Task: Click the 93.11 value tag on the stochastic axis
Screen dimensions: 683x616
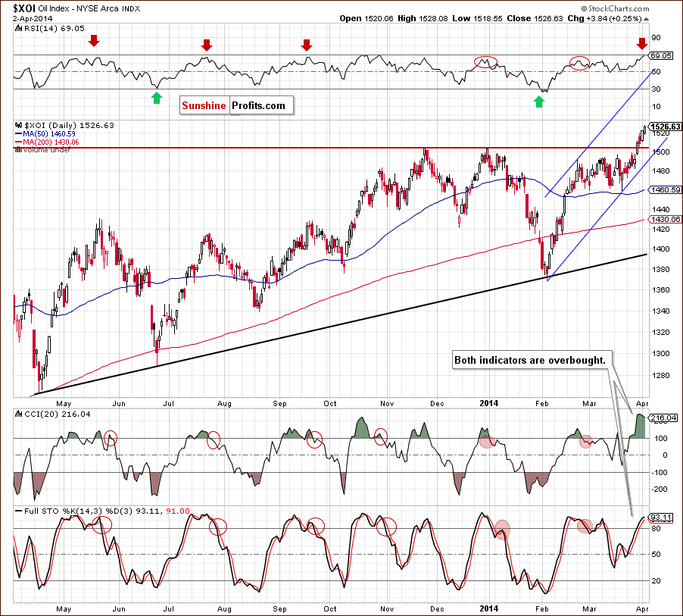Action: 661,518
